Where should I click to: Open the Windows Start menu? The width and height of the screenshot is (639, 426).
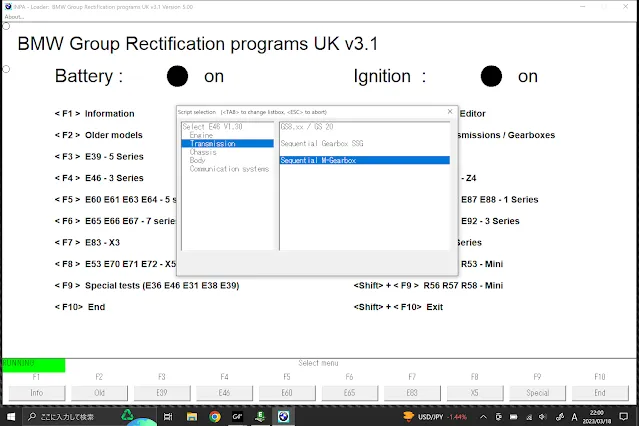pos(11,417)
